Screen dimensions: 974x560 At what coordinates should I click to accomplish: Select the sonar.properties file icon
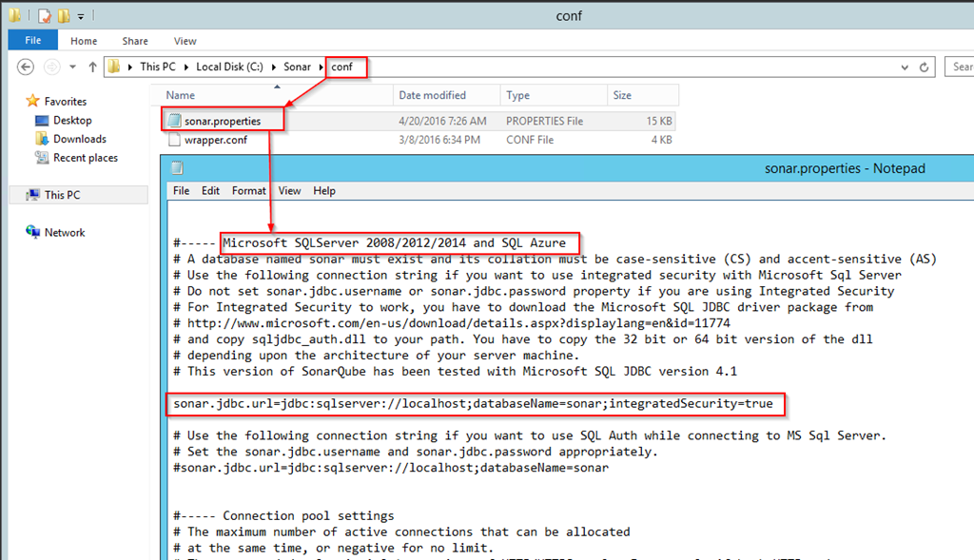174,121
